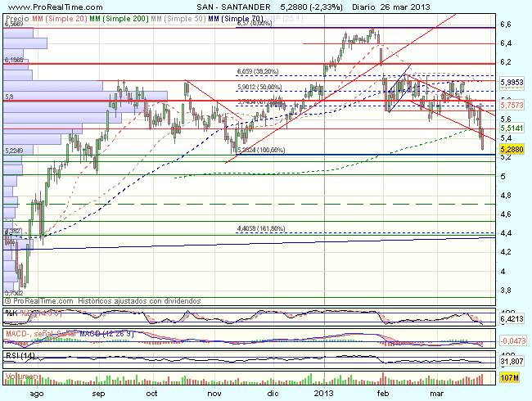Screen dimensions: 532x401
Task: Select the 4,4059 (161,80%) Fibonacci extension label
Action: click(260, 228)
